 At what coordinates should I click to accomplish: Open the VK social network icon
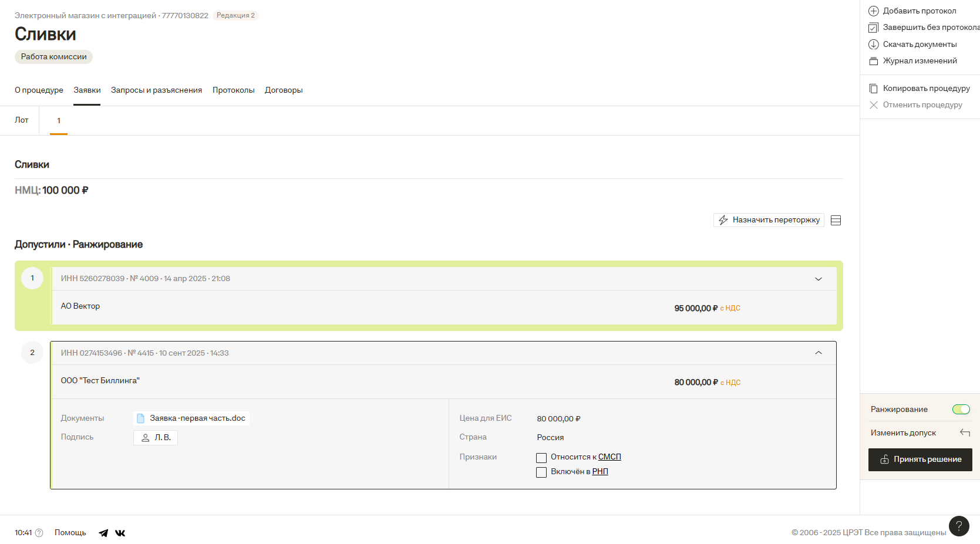pyautogui.click(x=120, y=533)
